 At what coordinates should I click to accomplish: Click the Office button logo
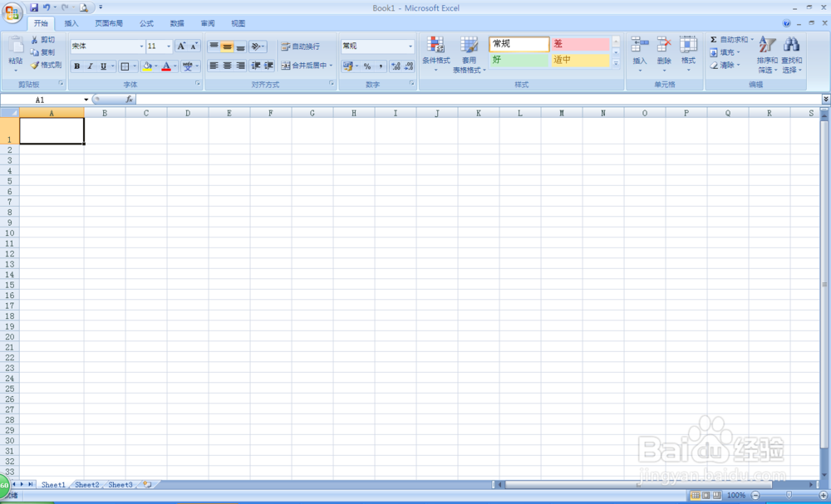tap(12, 12)
